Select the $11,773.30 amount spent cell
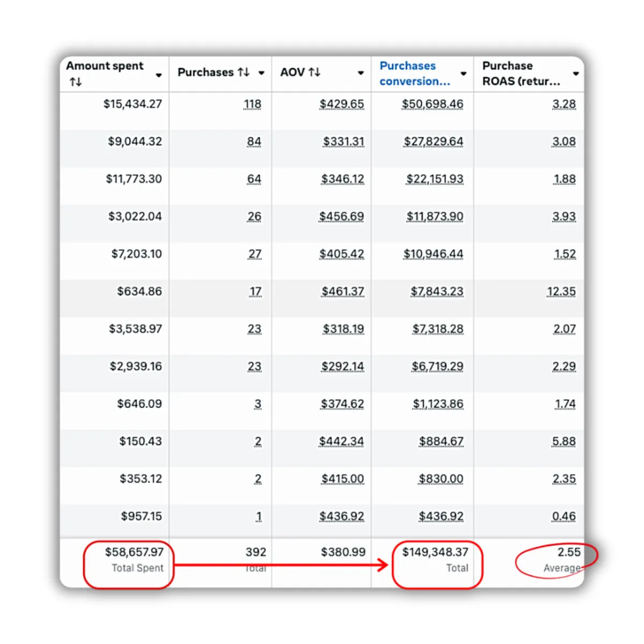Screen dimensions: 644x644 pos(134,179)
